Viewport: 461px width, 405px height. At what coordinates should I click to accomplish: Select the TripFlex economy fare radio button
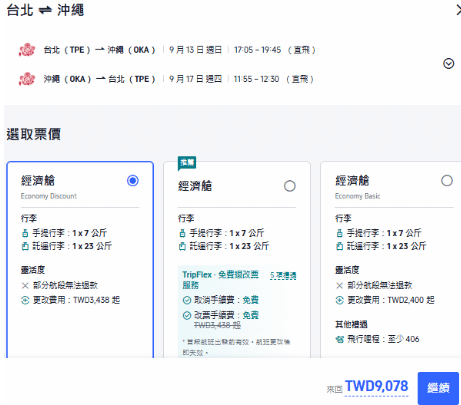click(290, 186)
